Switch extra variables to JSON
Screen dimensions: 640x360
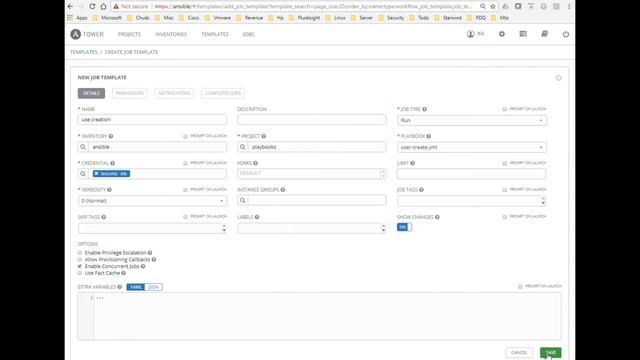(153, 287)
